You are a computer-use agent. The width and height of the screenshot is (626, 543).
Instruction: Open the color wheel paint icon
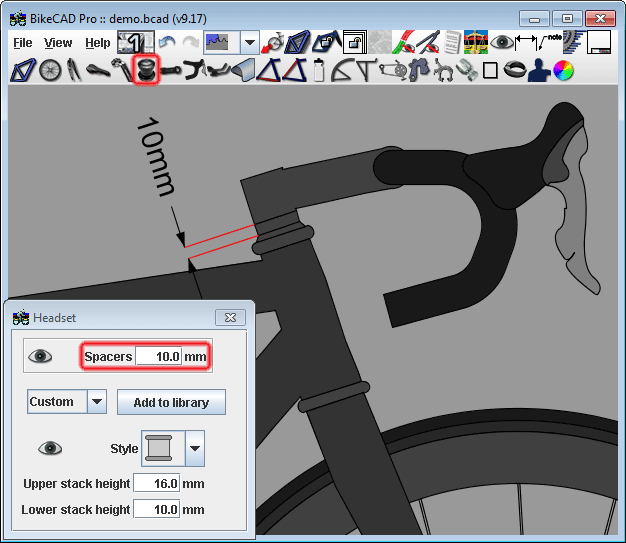563,70
